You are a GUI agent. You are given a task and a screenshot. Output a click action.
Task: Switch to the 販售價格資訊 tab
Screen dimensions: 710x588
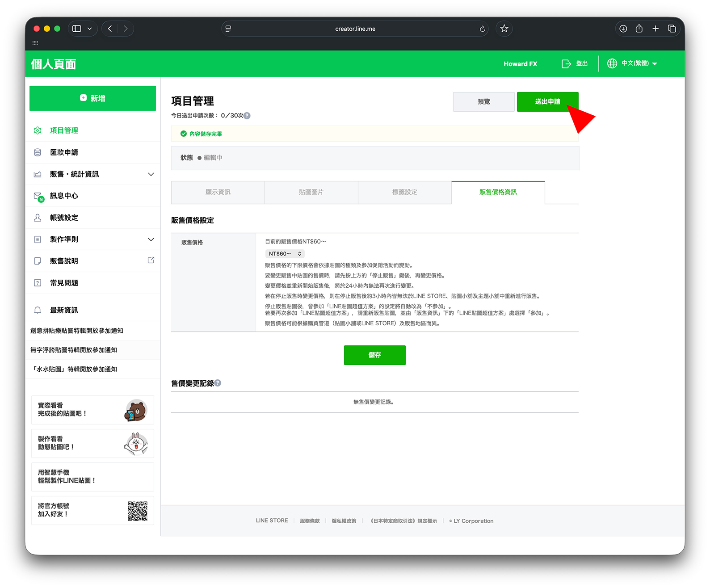(x=498, y=192)
